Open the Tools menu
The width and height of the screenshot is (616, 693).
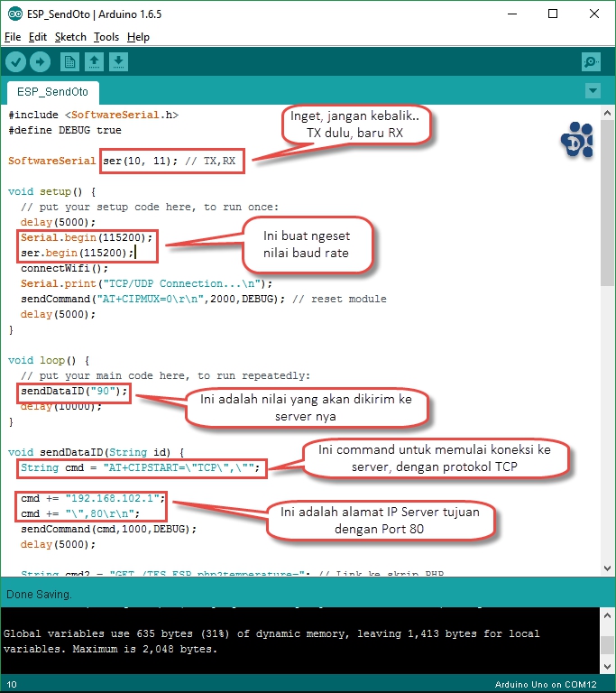[x=106, y=37]
